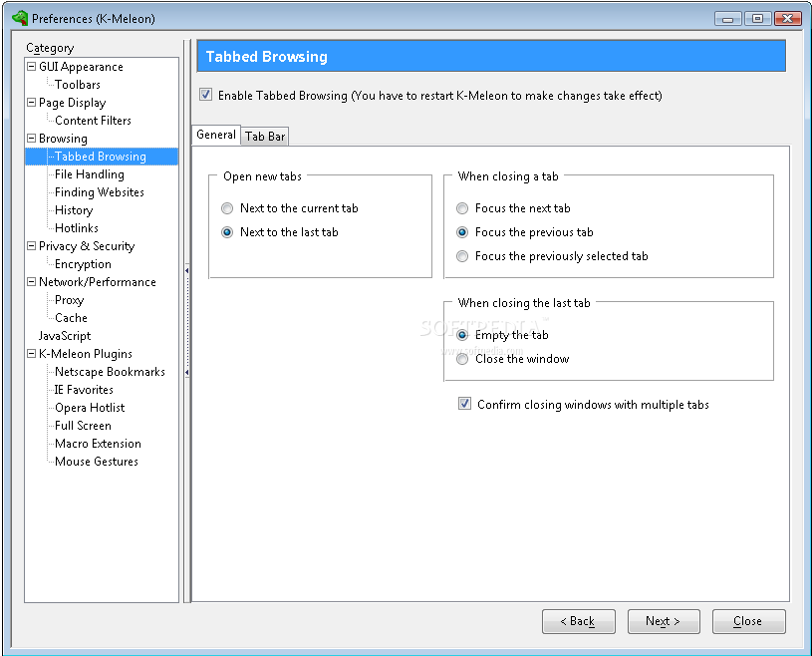812x656 pixels.
Task: Choose Focus the previously selected tab
Action: click(x=462, y=256)
